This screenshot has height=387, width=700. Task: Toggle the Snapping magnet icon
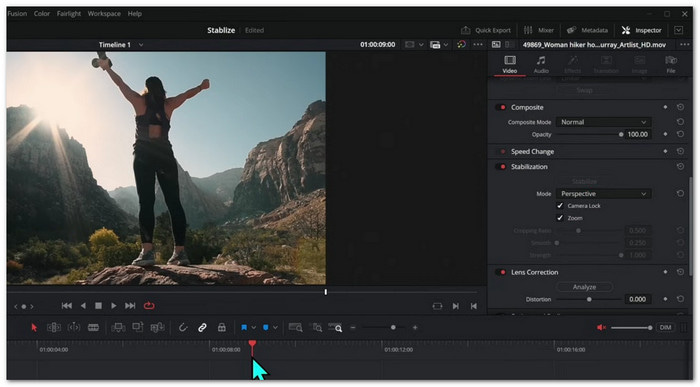pos(183,328)
